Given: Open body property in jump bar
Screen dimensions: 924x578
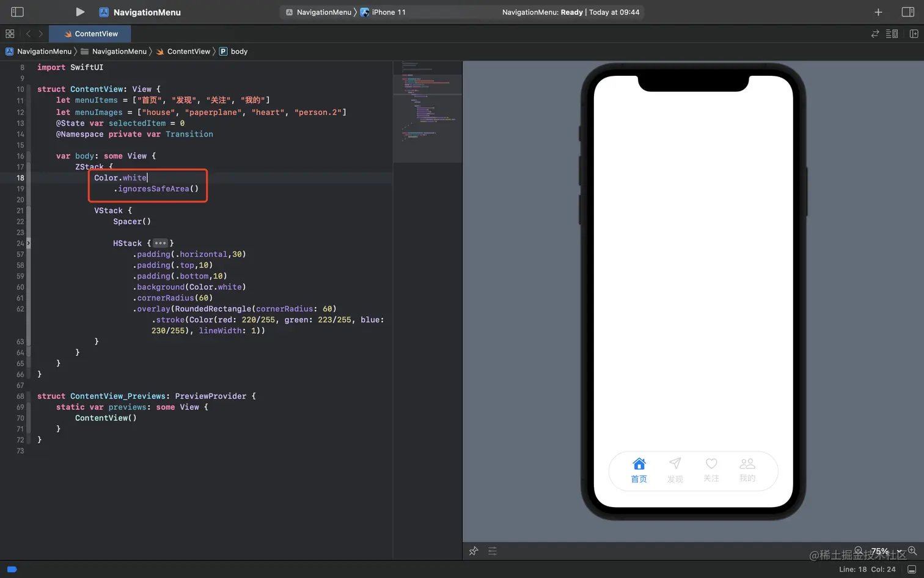Looking at the screenshot, I should point(233,51).
